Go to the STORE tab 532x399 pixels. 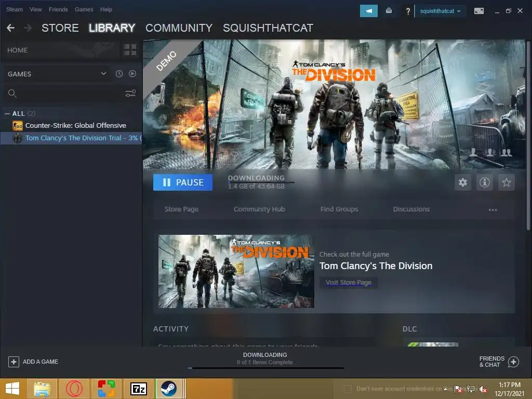point(60,28)
